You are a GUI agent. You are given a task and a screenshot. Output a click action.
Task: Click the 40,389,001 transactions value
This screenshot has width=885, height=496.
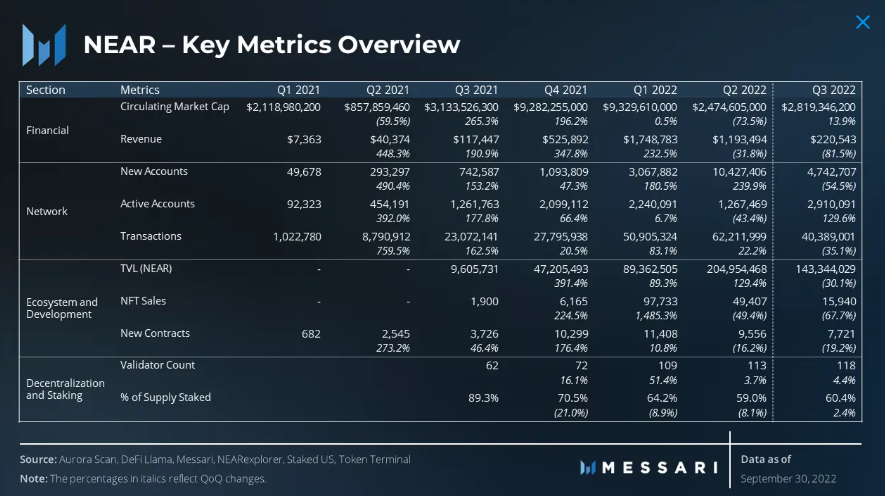(x=829, y=237)
